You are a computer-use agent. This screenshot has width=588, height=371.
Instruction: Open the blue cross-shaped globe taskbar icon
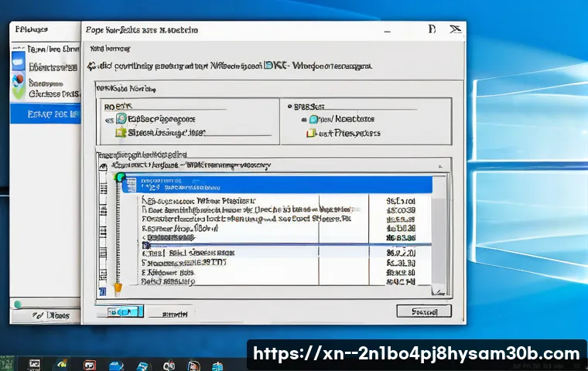217,366
